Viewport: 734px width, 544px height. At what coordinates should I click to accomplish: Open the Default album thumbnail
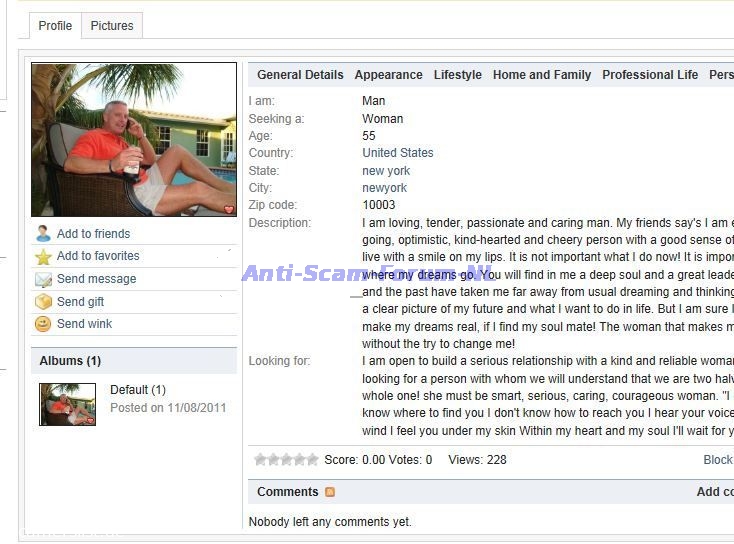(67, 404)
